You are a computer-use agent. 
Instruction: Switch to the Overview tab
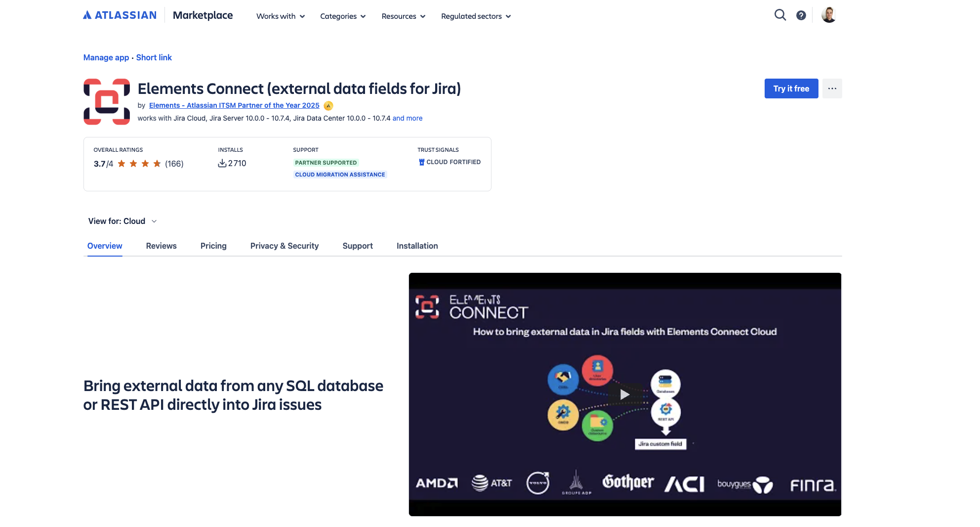[105, 246]
